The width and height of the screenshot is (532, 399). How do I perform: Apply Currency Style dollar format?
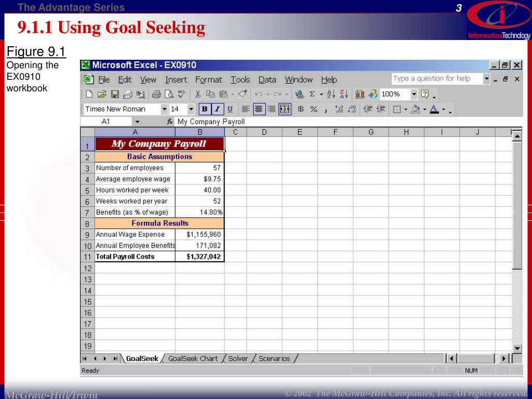[x=301, y=109]
